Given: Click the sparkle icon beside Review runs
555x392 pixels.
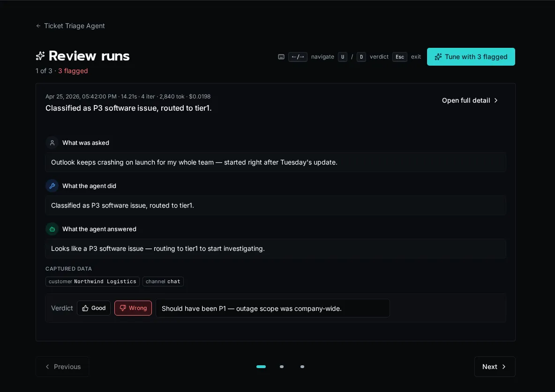Looking at the screenshot, I should pyautogui.click(x=40, y=56).
